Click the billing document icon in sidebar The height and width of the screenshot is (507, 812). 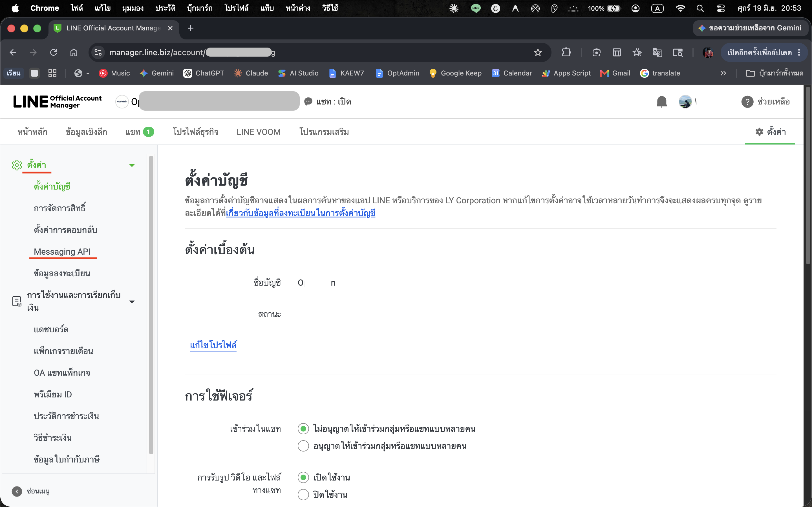click(17, 301)
